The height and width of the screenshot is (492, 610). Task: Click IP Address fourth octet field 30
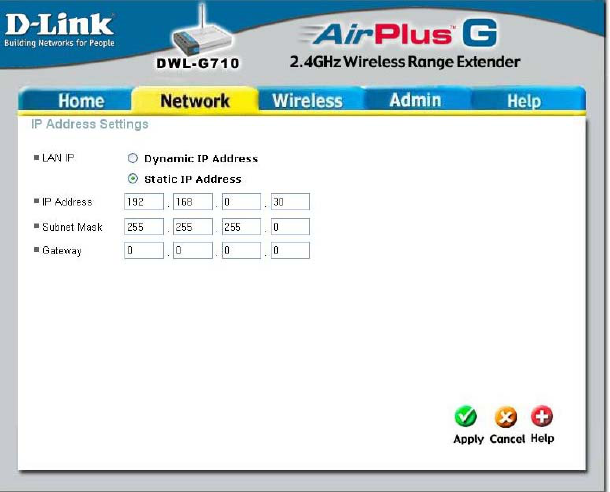click(290, 201)
